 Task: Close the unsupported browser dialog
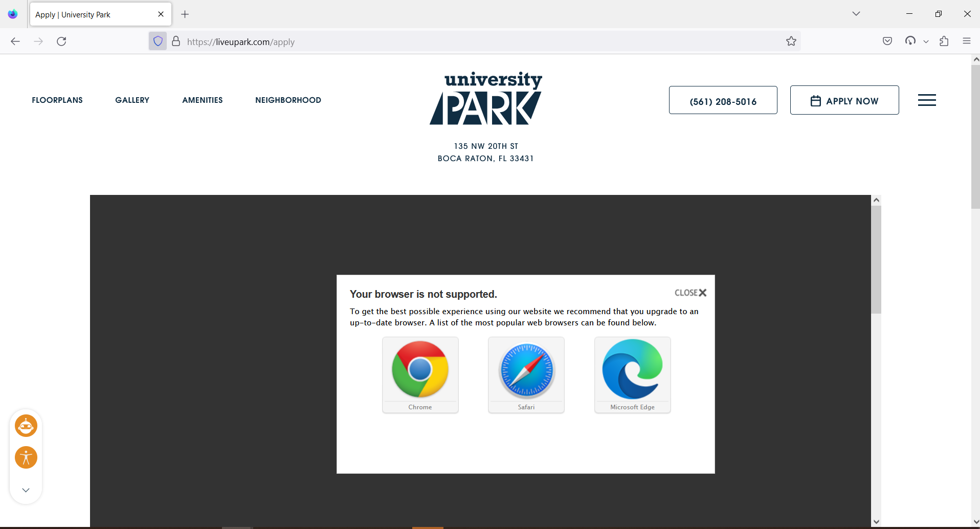(690, 292)
